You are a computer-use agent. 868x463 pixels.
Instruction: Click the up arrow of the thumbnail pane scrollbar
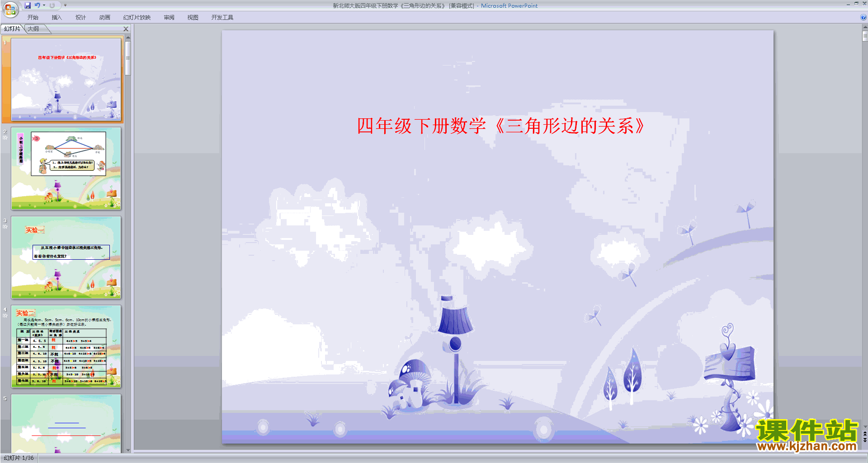pyautogui.click(x=128, y=37)
